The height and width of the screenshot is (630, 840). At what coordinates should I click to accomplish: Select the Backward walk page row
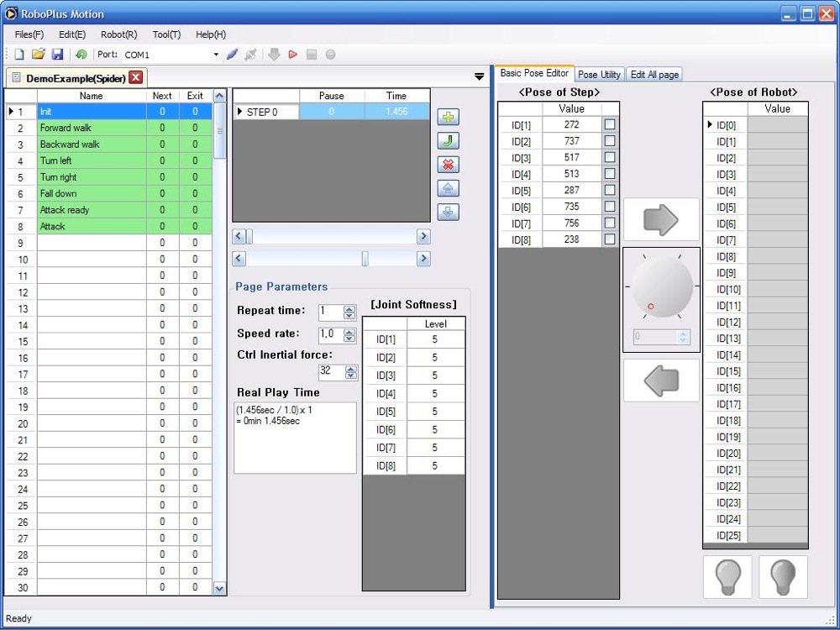pos(108,144)
